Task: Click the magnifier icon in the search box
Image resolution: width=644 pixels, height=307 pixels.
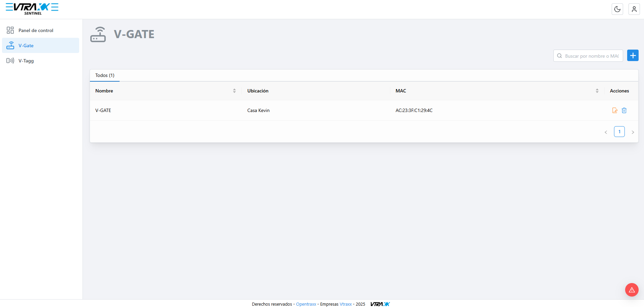Action: [559, 56]
